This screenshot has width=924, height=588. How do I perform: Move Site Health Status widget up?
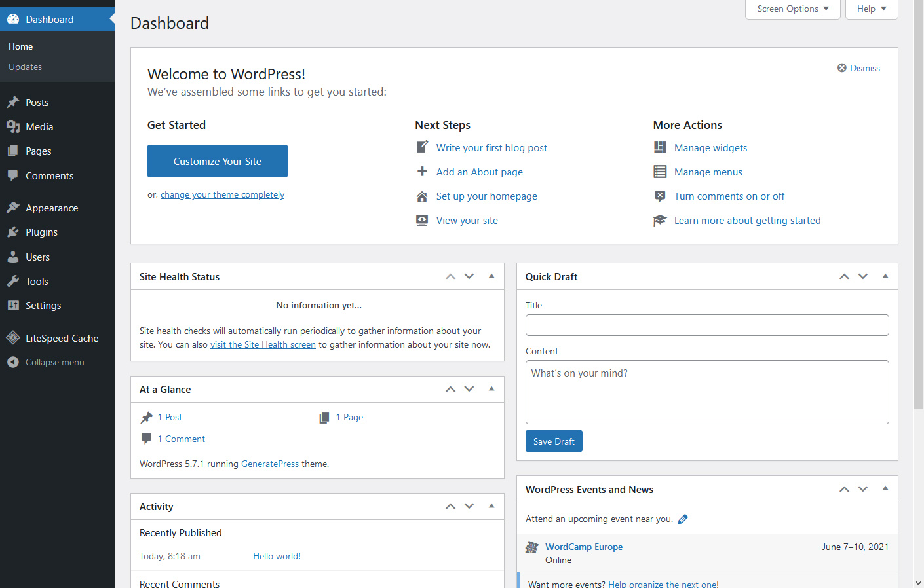(451, 276)
